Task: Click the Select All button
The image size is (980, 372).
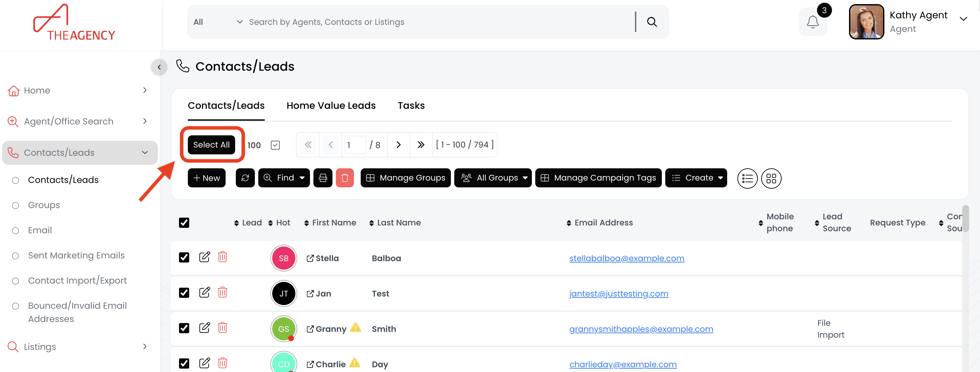Action: (211, 145)
